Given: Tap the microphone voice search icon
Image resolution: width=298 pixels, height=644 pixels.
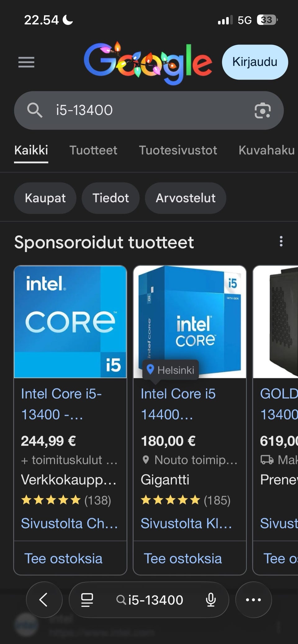Looking at the screenshot, I should pyautogui.click(x=211, y=600).
